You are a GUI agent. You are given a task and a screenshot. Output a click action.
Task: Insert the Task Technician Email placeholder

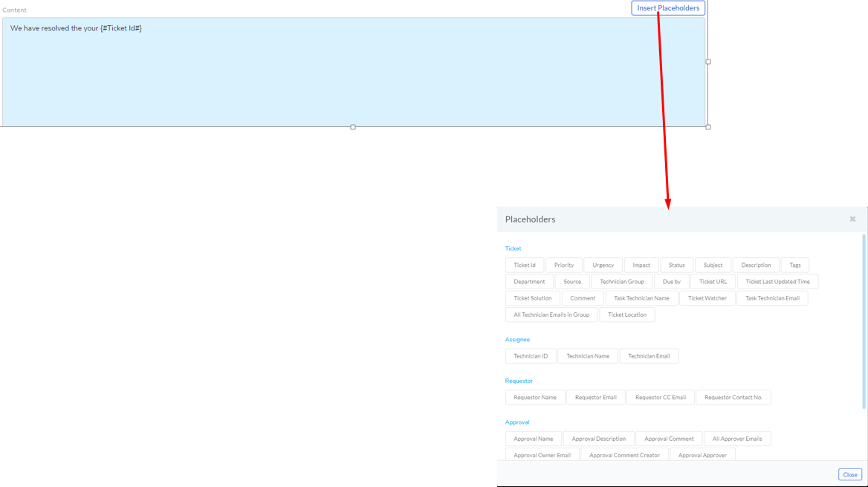coord(772,299)
